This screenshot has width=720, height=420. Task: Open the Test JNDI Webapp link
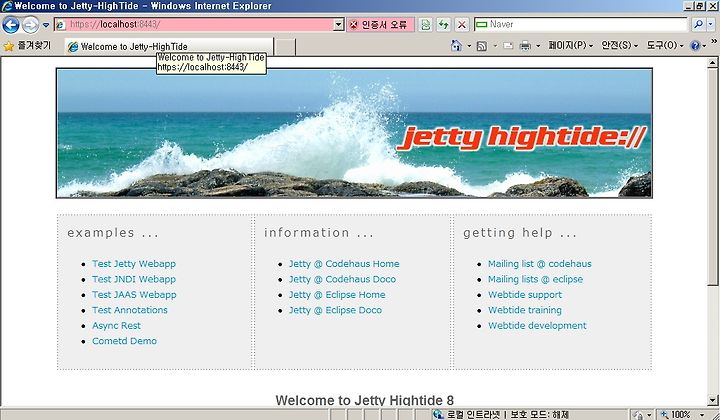[x=134, y=279]
